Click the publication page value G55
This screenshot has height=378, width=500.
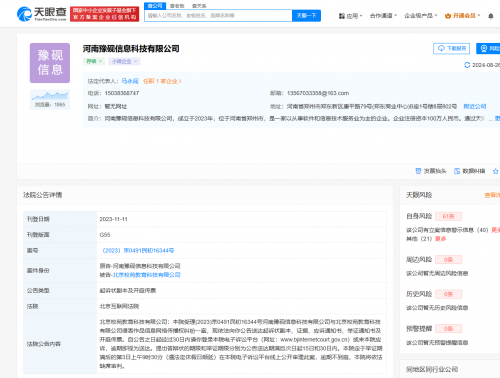(105, 235)
